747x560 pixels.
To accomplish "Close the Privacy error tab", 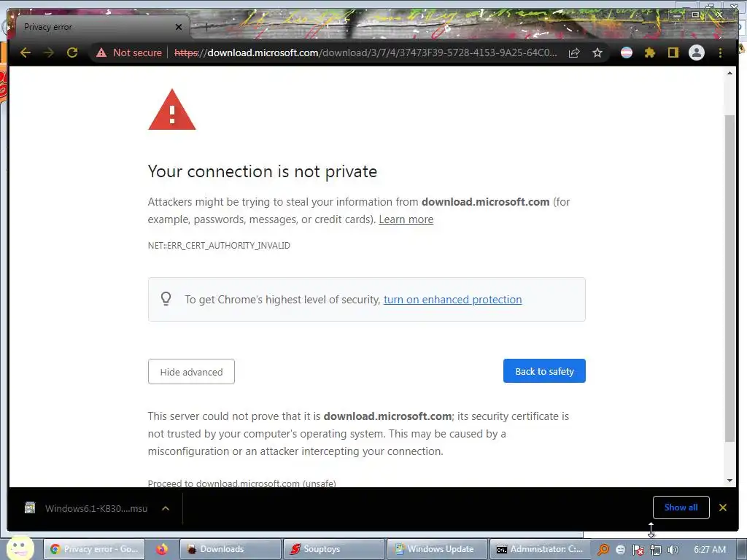I will point(179,27).
